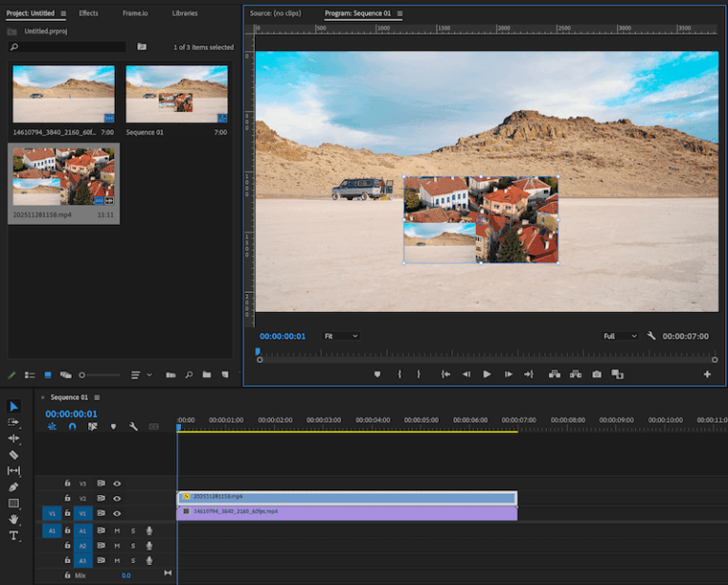Play the Program monitor sequence
This screenshot has width=728, height=585.
[487, 375]
